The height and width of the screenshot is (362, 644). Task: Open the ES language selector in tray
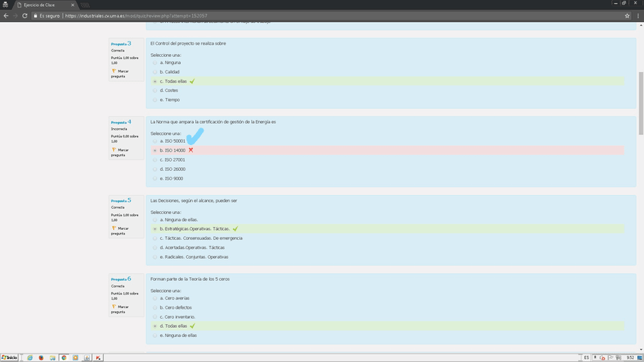tap(586, 357)
